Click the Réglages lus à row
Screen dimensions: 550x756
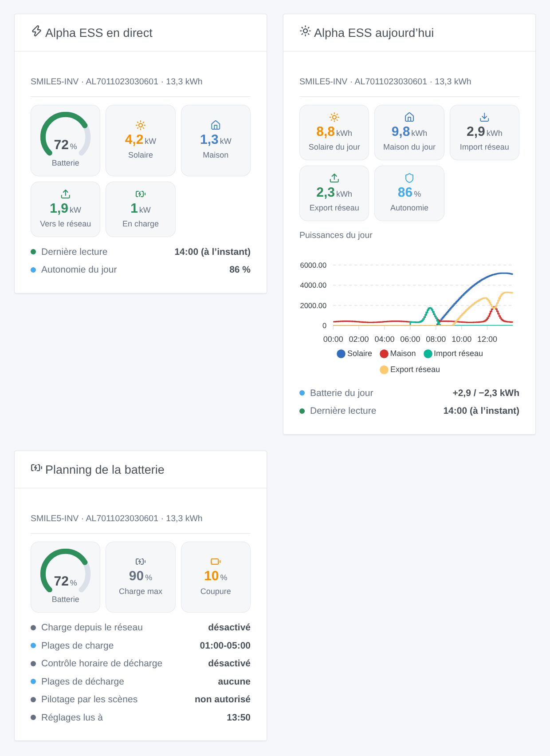pyautogui.click(x=141, y=717)
